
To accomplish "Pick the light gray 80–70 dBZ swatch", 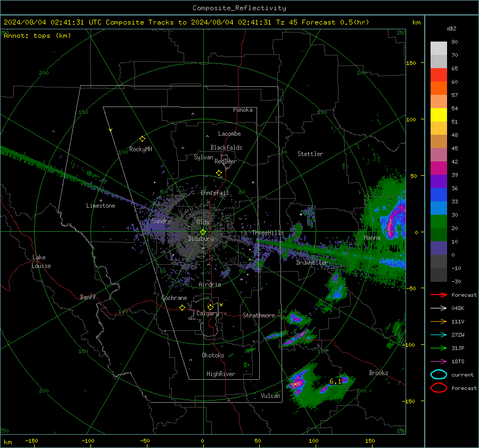I will 439,48.
